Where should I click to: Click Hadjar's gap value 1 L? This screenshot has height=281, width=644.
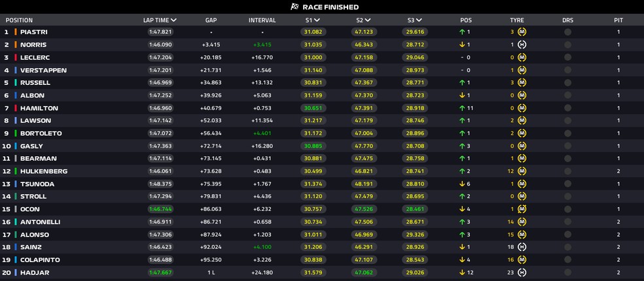coord(211,273)
